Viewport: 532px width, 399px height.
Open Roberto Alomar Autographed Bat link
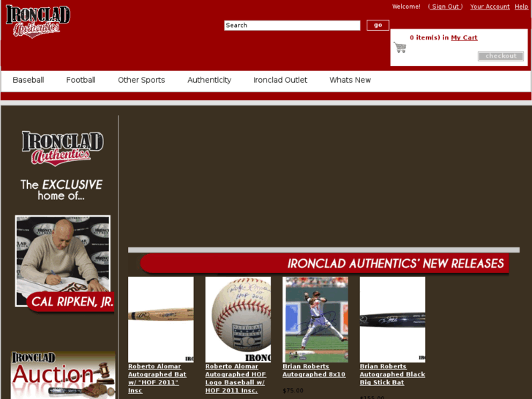coord(157,379)
